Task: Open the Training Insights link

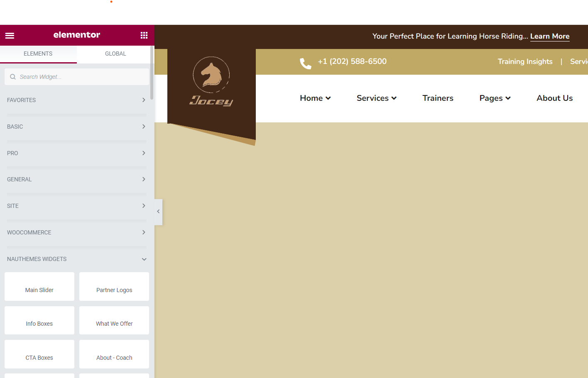Action: [x=525, y=62]
